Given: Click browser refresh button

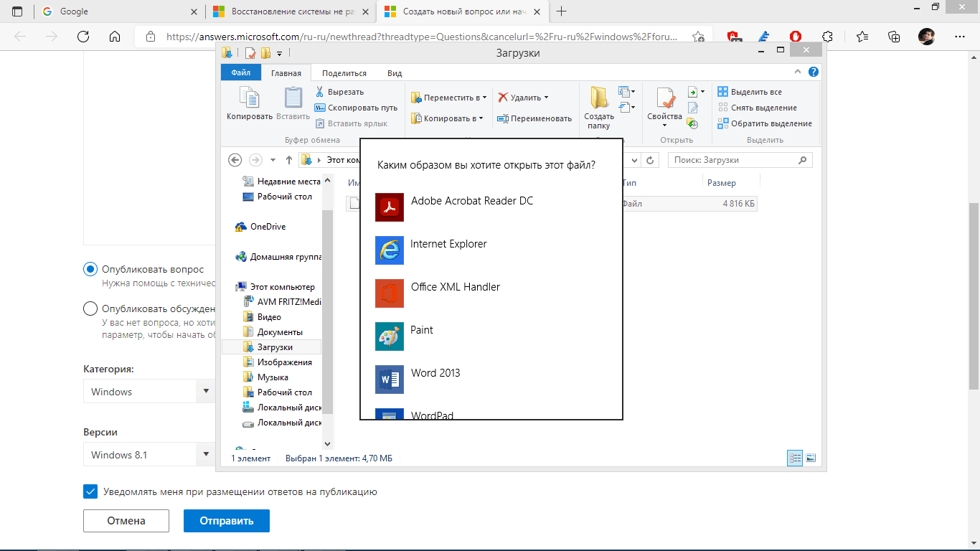Looking at the screenshot, I should pyautogui.click(x=83, y=37).
